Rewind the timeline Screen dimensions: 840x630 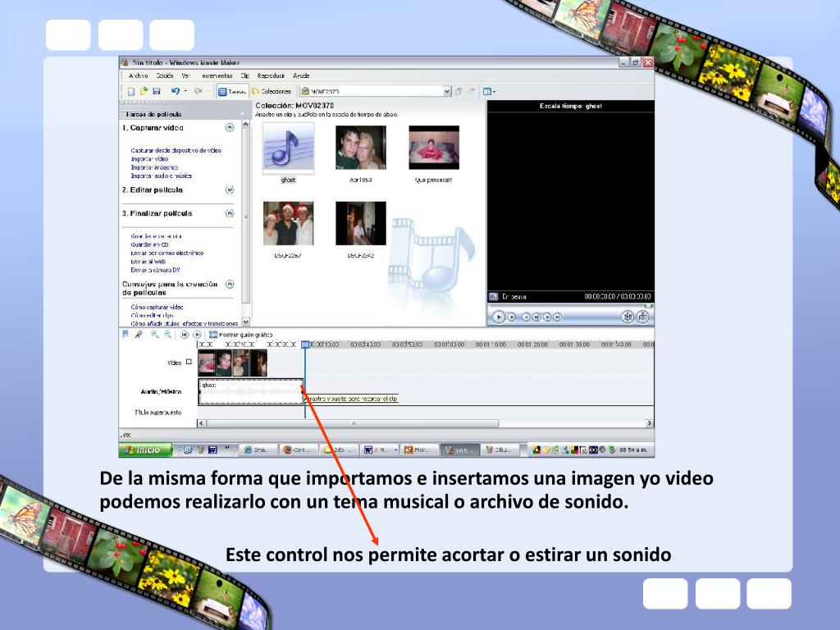point(185,335)
